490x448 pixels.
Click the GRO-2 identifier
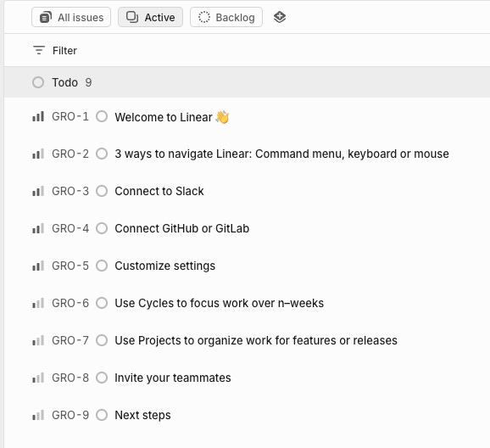tap(70, 154)
